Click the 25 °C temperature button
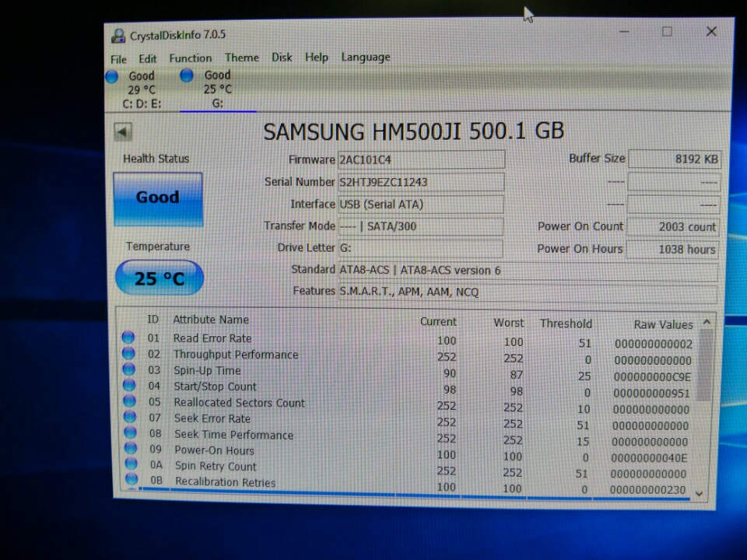This screenshot has height=560, width=747. (160, 278)
